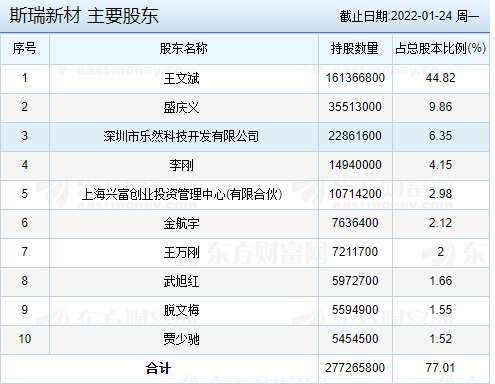
Task: Click shareholder name 贾少驰
Action: click(181, 339)
